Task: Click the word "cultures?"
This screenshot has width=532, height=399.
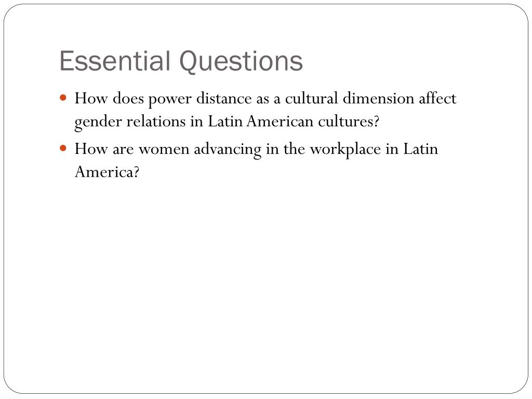Action: [x=349, y=121]
